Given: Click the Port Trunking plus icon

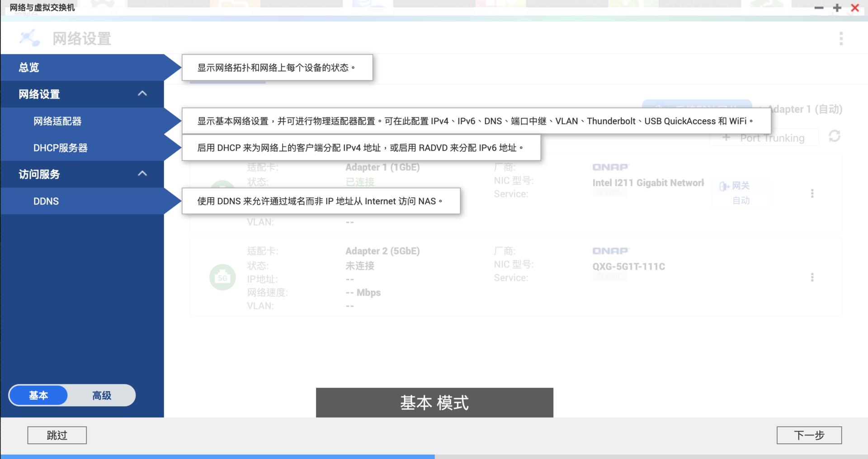Looking at the screenshot, I should tap(726, 138).
